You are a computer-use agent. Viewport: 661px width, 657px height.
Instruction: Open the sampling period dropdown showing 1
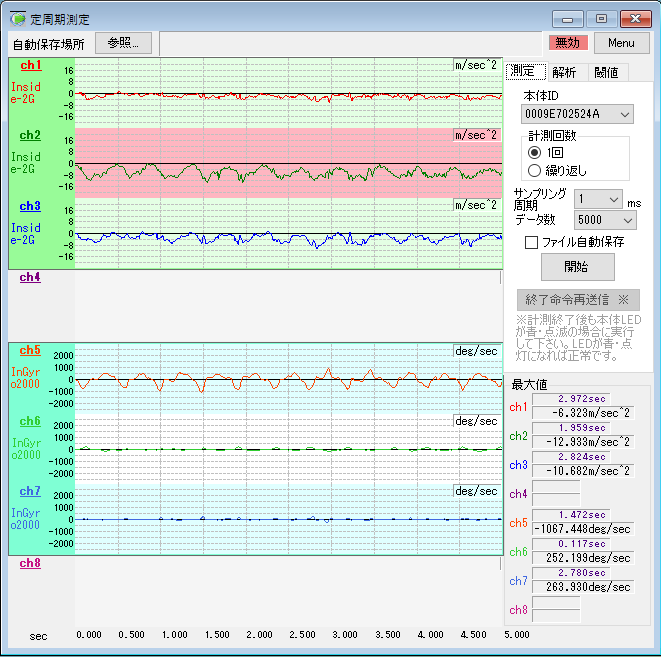(598, 199)
